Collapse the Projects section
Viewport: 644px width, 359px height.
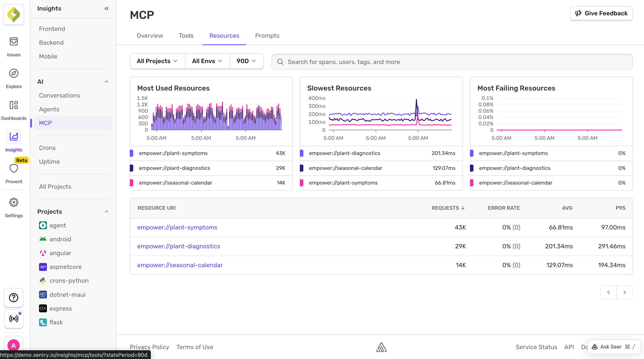click(107, 211)
